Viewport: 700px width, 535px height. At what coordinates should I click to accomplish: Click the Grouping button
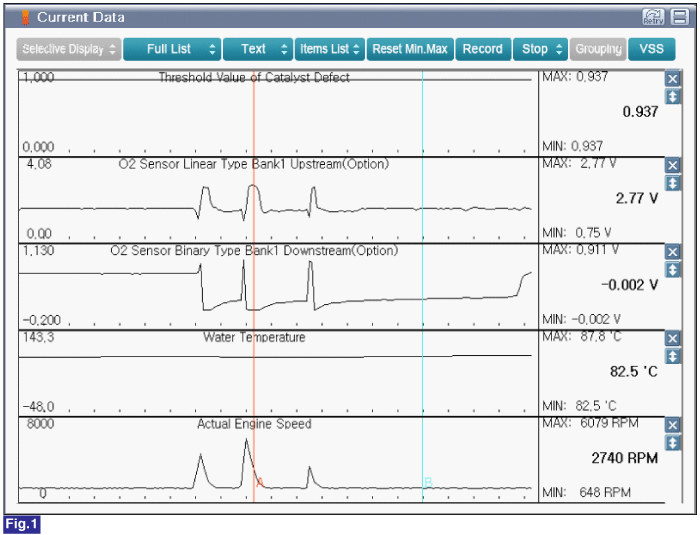click(598, 49)
